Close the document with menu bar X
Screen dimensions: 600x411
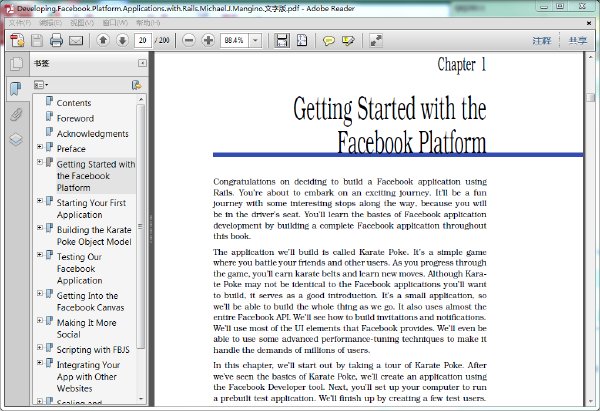click(x=589, y=23)
